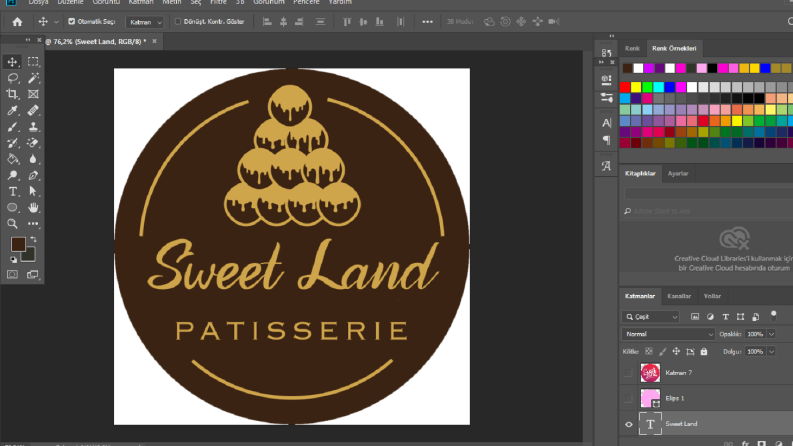Click the background color swatch
The image size is (793, 446).
[x=30, y=255]
